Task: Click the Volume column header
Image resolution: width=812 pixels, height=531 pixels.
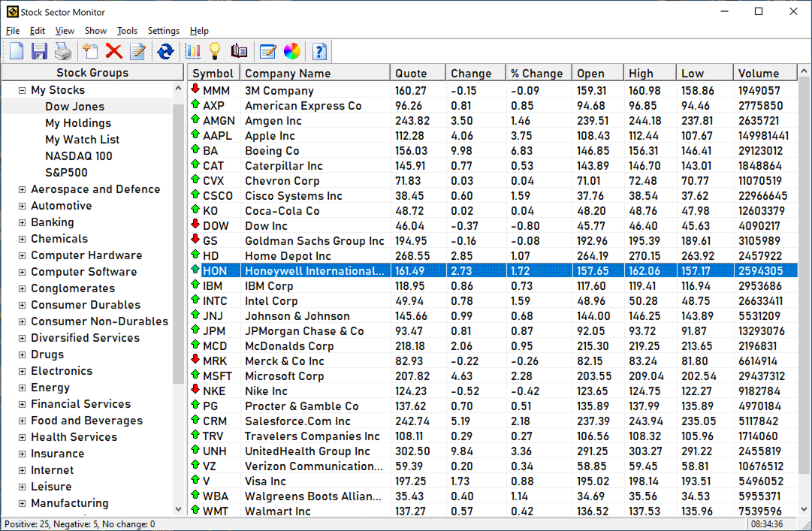Action: tap(759, 73)
